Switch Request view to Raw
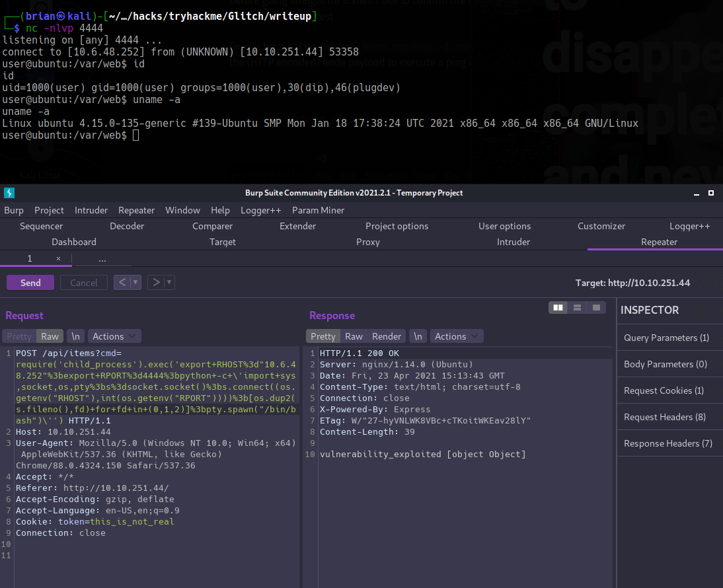The height and width of the screenshot is (588, 723). pos(50,336)
